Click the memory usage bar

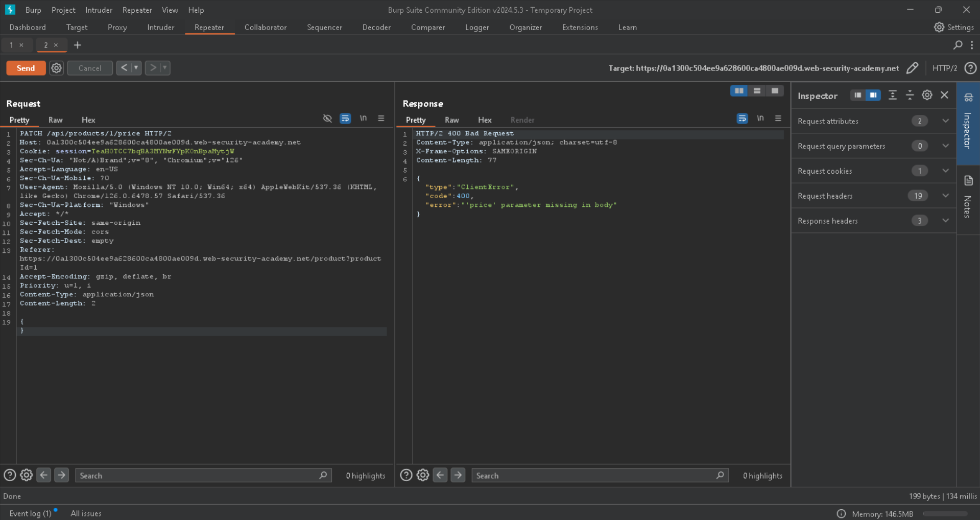pyautogui.click(x=944, y=514)
